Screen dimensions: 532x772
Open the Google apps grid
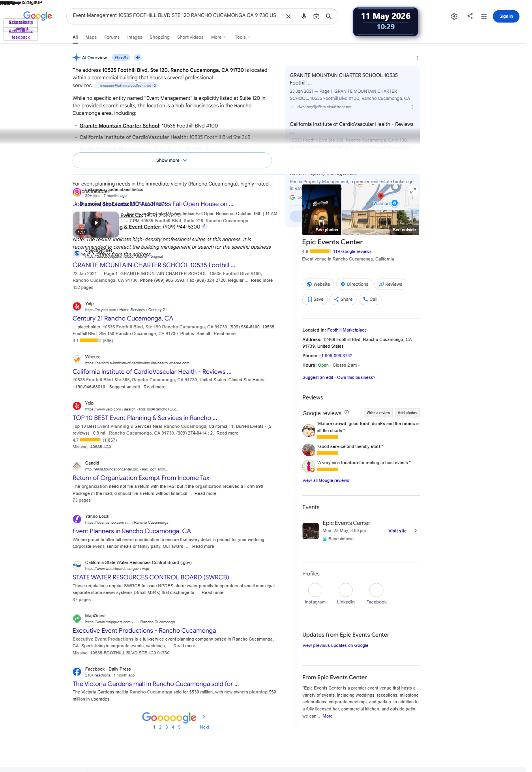[484, 17]
